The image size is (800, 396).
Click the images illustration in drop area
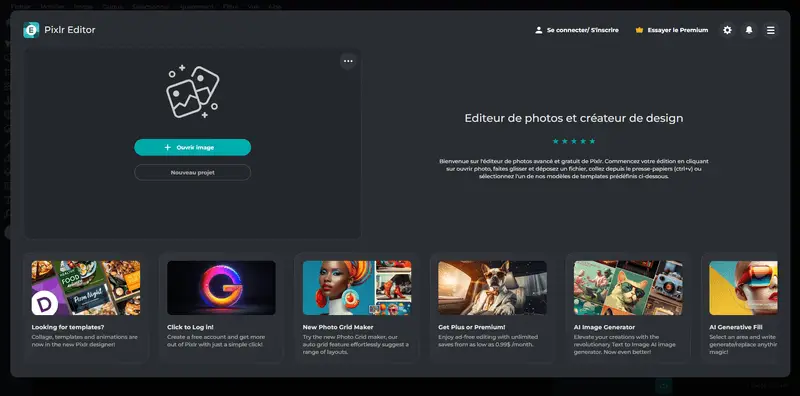tap(192, 92)
